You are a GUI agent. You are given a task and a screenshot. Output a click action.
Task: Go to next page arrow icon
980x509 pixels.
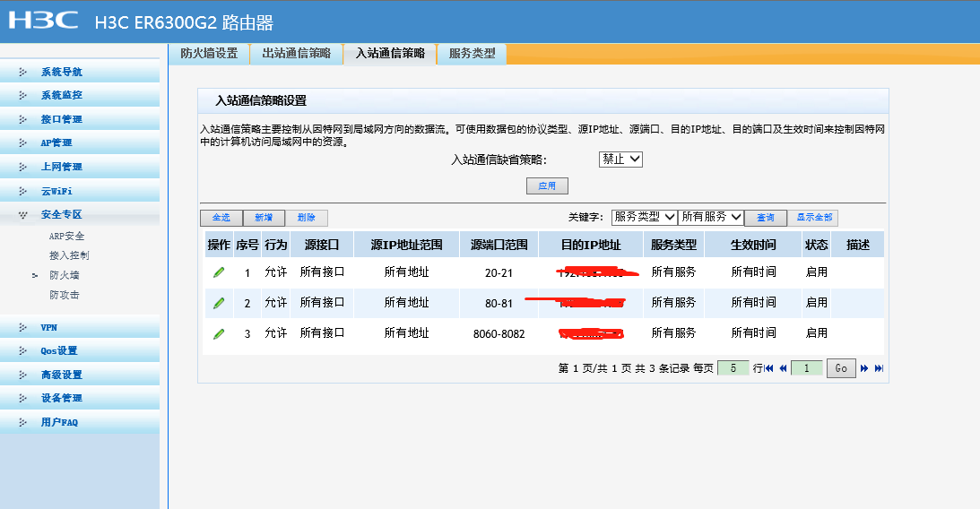[864, 368]
